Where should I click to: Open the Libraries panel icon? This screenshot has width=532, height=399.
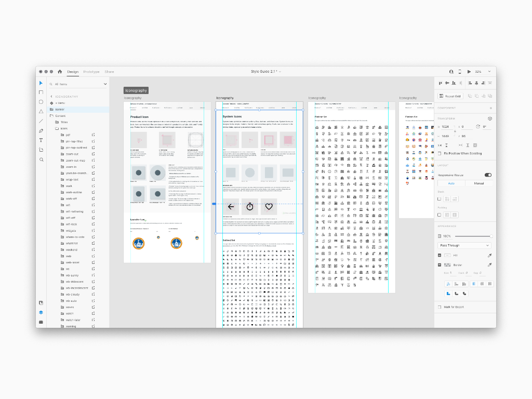tap(41, 303)
